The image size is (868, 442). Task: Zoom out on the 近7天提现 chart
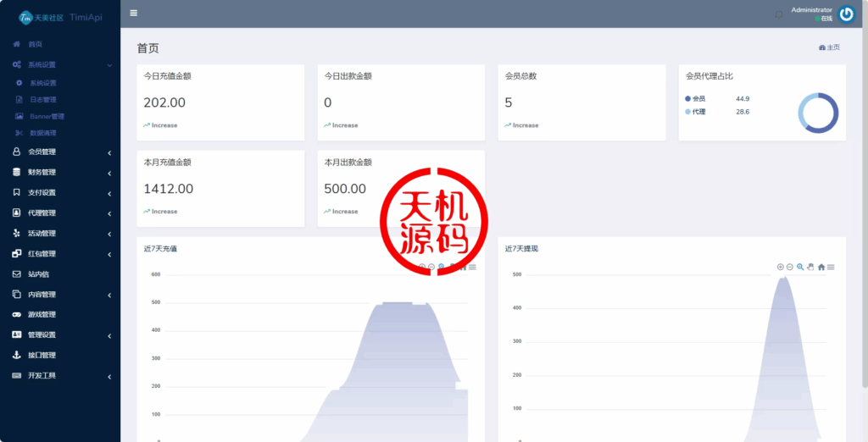click(x=790, y=267)
